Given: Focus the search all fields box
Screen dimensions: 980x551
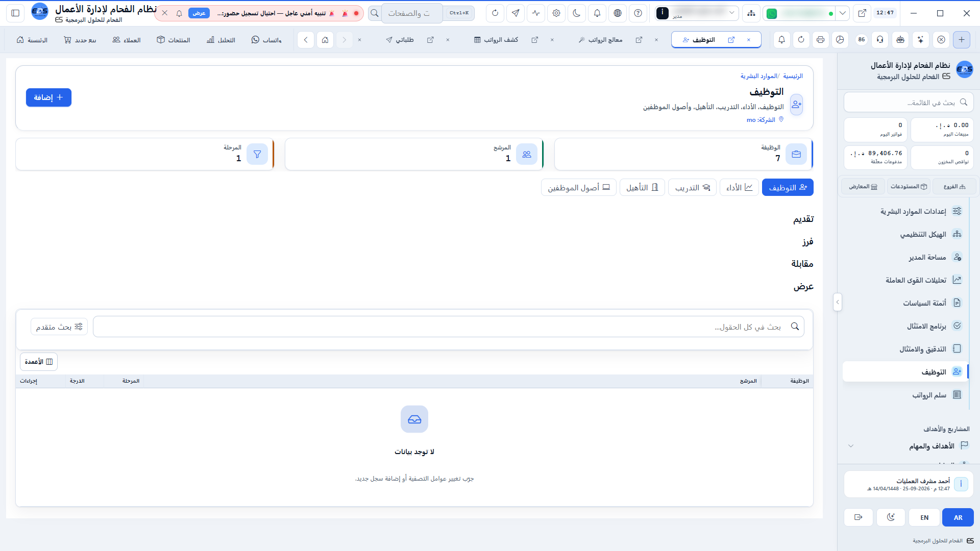Looking at the screenshot, I should 449,327.
